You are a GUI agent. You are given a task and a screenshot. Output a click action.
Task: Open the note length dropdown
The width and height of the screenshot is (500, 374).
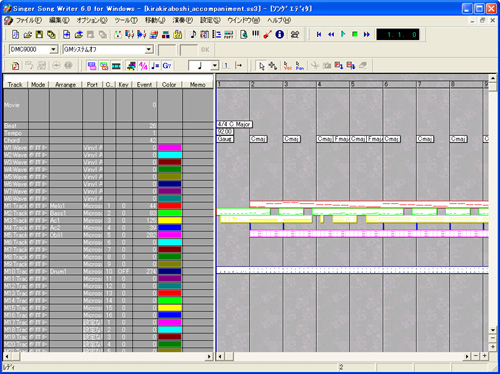[x=215, y=66]
